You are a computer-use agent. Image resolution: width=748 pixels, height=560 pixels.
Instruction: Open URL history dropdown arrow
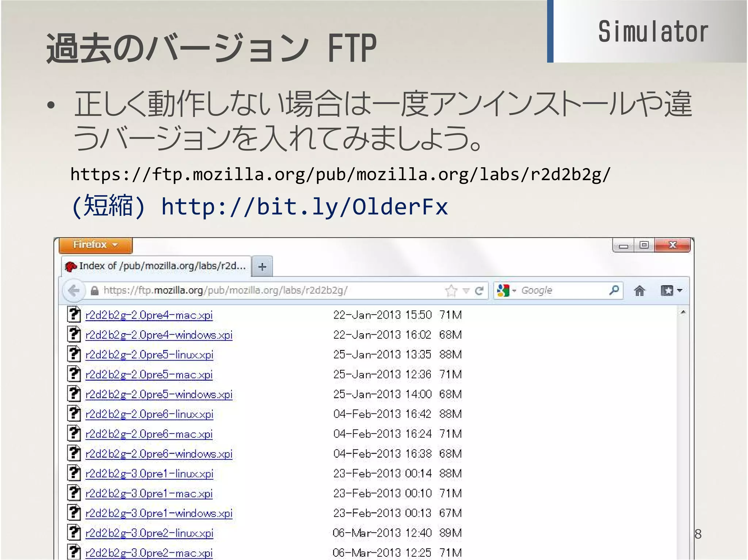coord(466,291)
